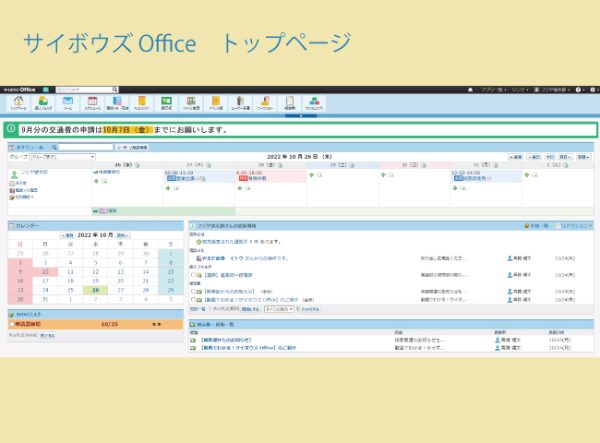
Task: Open the Personal Folder (個人フォルダ) app icon
Action: point(43,103)
